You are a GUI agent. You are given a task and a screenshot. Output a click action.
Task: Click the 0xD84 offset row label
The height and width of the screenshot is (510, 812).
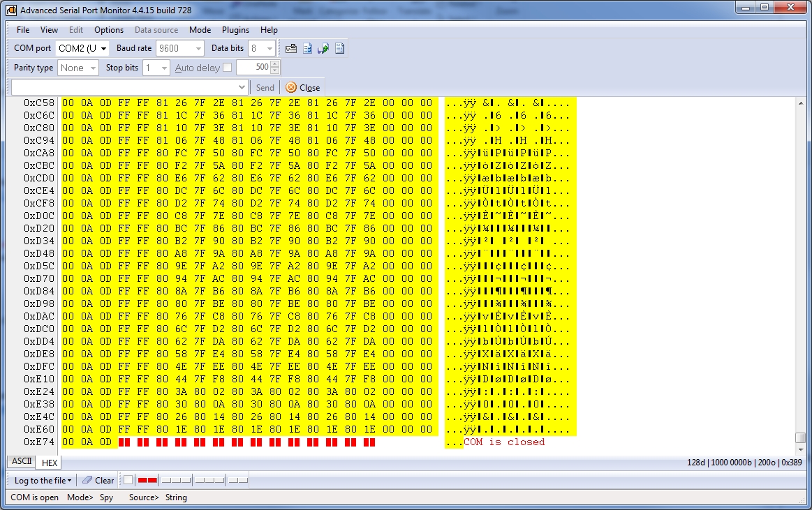(x=39, y=291)
